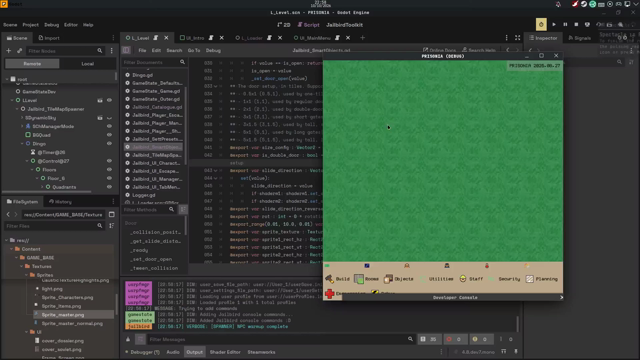
Task: Toggle the yellow warning messages filter
Action: [x=480, y=339]
